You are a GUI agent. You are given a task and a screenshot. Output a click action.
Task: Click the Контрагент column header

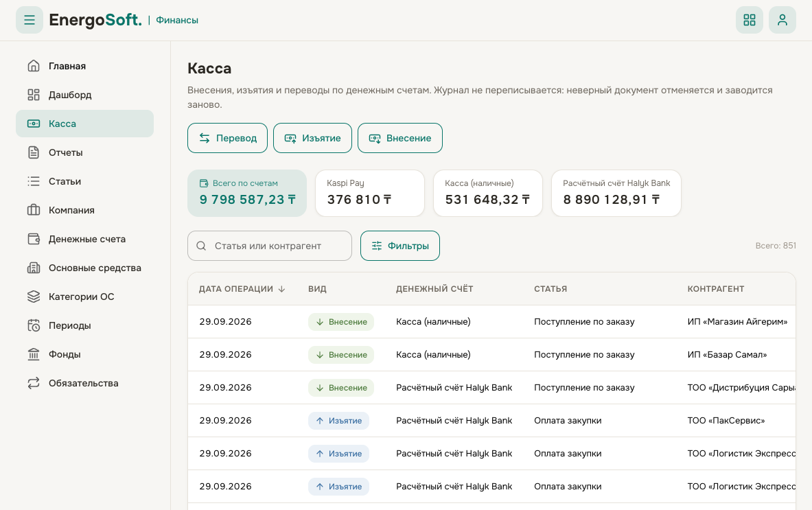(716, 289)
